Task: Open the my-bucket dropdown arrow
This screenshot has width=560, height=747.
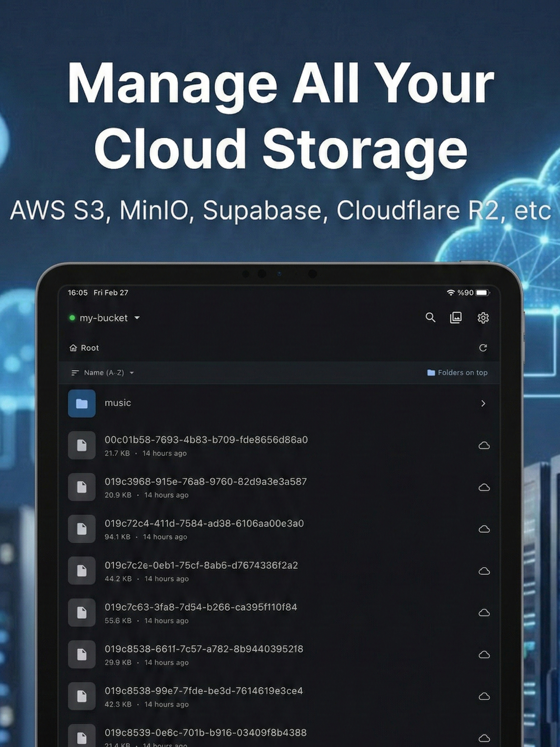Action: coord(137,318)
